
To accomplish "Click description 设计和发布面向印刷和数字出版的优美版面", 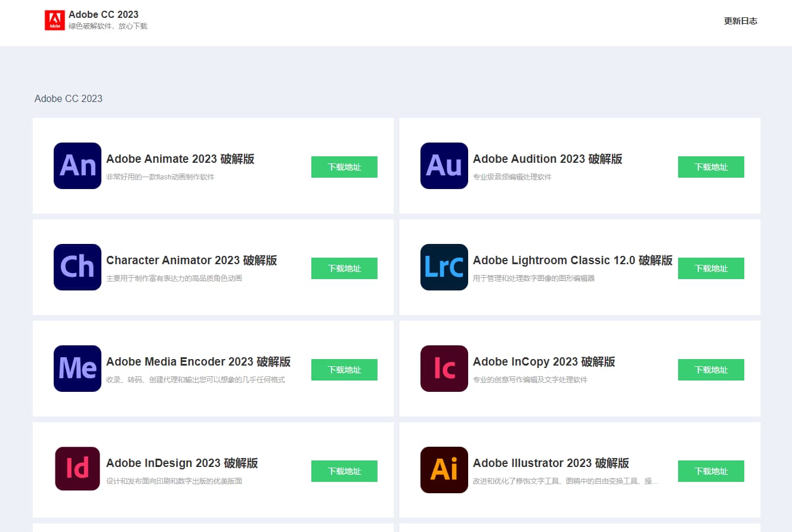I will tap(174, 481).
